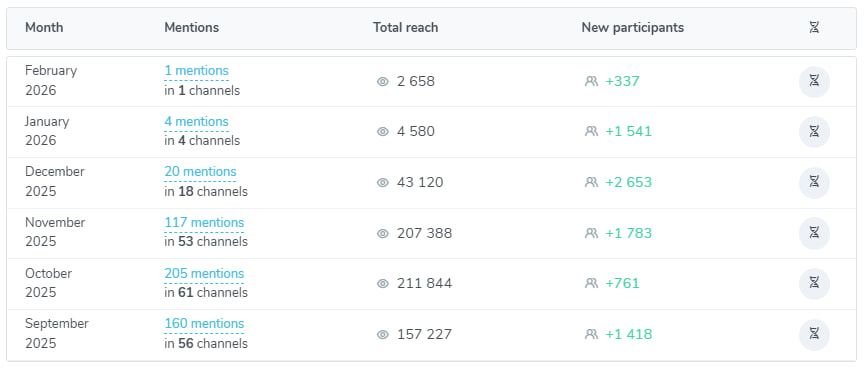867x372 pixels.
Task: Click the '+761' new participants value
Action: pyautogui.click(x=622, y=284)
